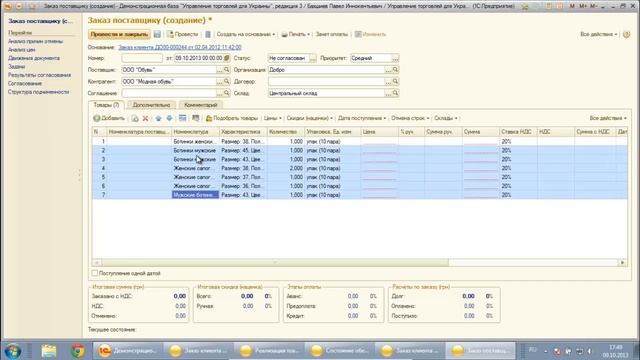Switch to Комментарий tab
The width and height of the screenshot is (640, 360).
tap(200, 105)
